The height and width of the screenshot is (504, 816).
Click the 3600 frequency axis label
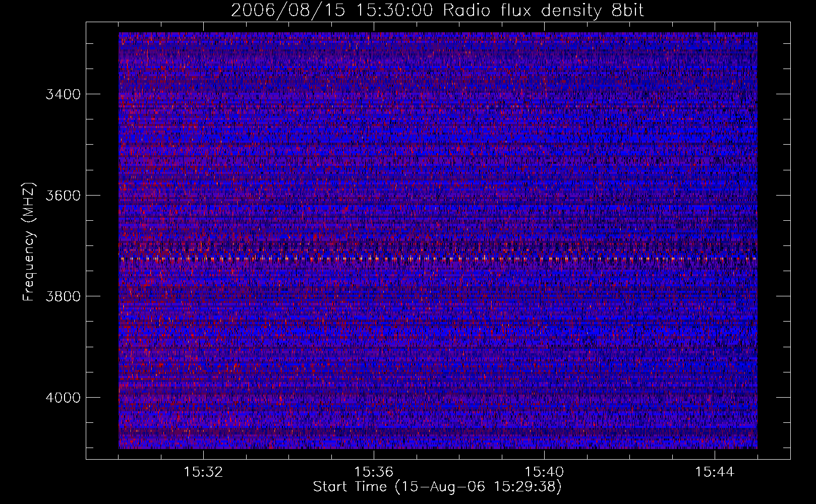tap(63, 196)
